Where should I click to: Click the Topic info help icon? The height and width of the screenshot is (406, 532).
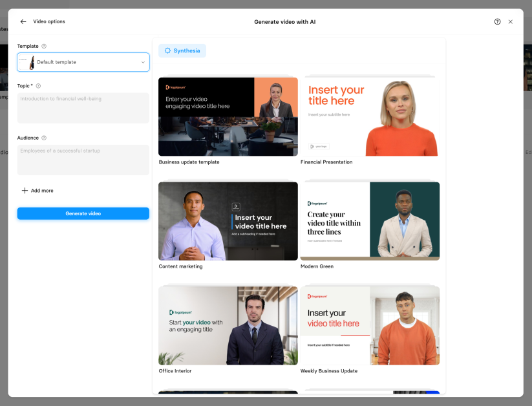[38, 86]
